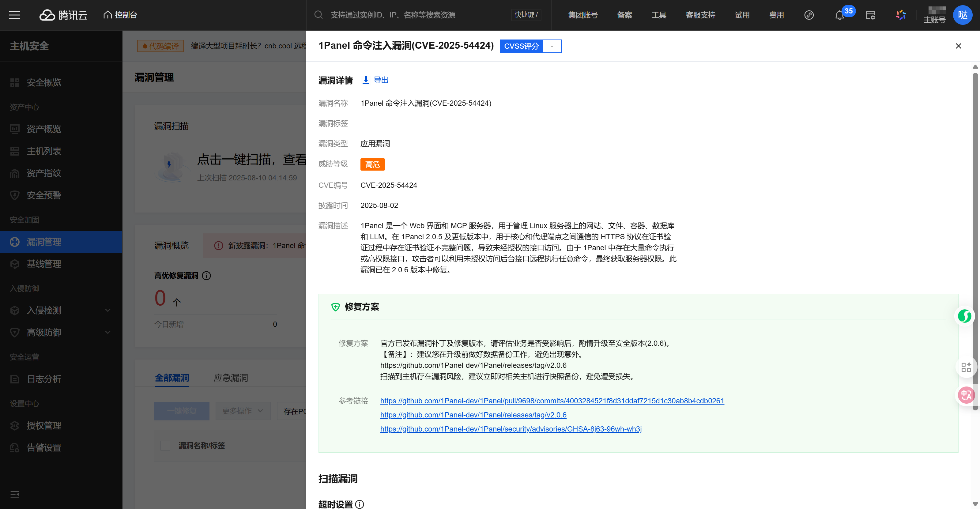Click the 代码编译 promo tag
Viewport: 980px width, 509px height.
point(160,46)
